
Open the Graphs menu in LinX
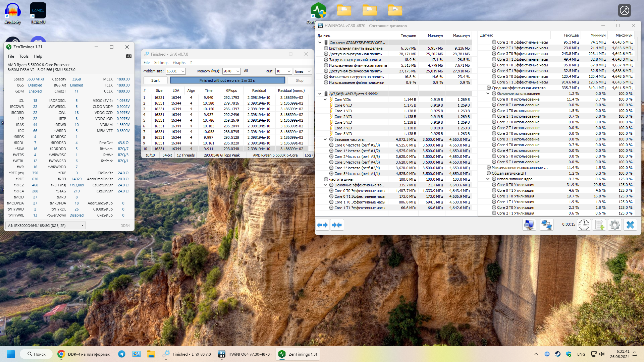coord(179,63)
